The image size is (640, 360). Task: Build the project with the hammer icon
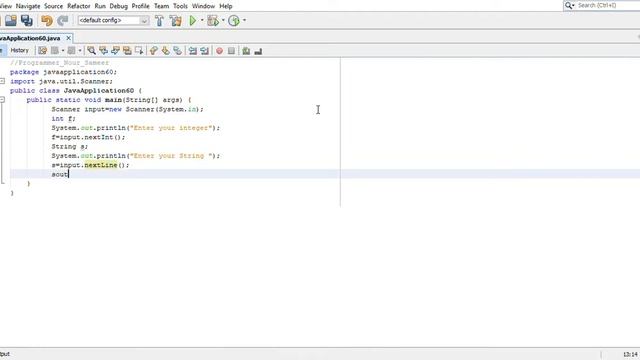tap(159, 20)
